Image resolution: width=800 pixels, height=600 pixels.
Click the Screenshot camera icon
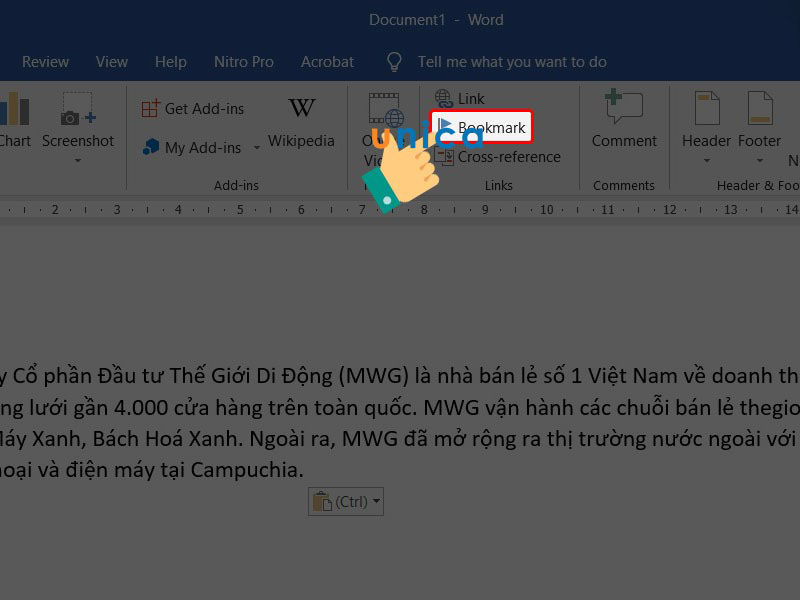click(x=78, y=109)
